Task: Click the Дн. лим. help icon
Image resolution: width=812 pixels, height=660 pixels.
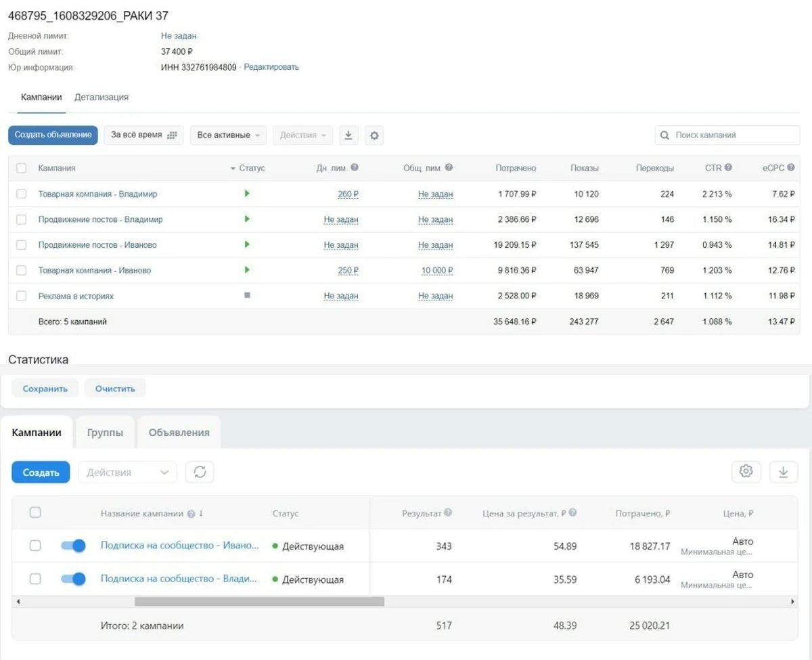Action: [355, 168]
